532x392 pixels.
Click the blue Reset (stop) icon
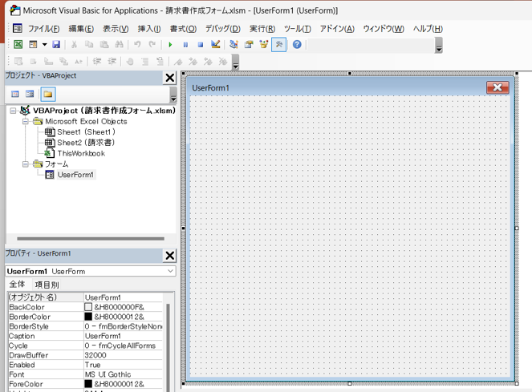pos(201,45)
